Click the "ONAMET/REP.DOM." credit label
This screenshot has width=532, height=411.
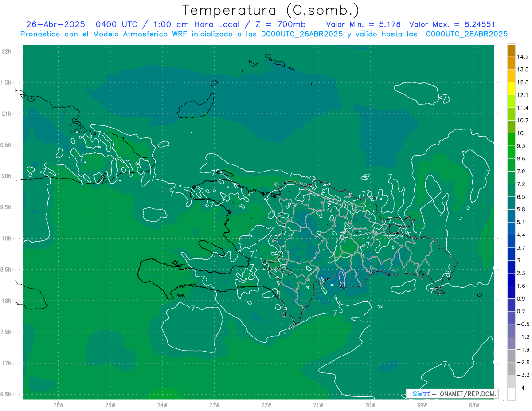tap(467, 394)
